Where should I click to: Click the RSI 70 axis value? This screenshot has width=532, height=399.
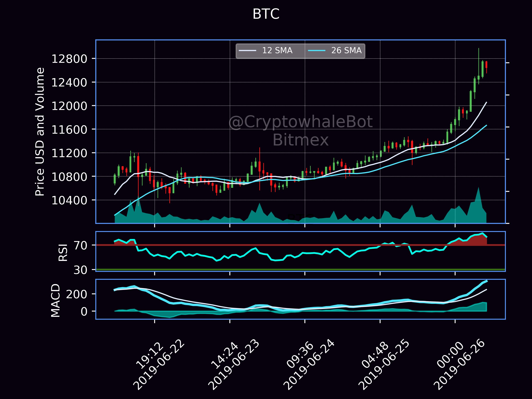pyautogui.click(x=80, y=246)
